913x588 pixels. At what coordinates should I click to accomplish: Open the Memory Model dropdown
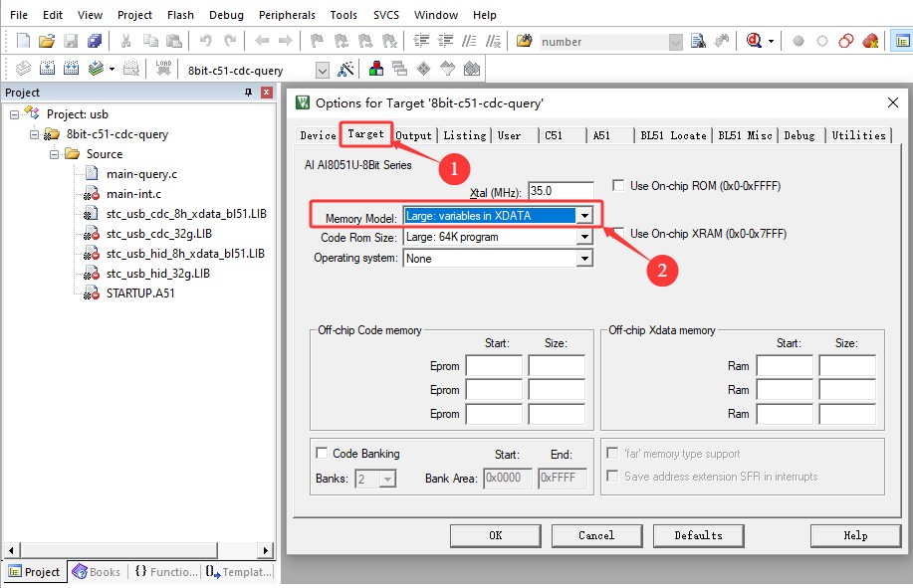(584, 216)
